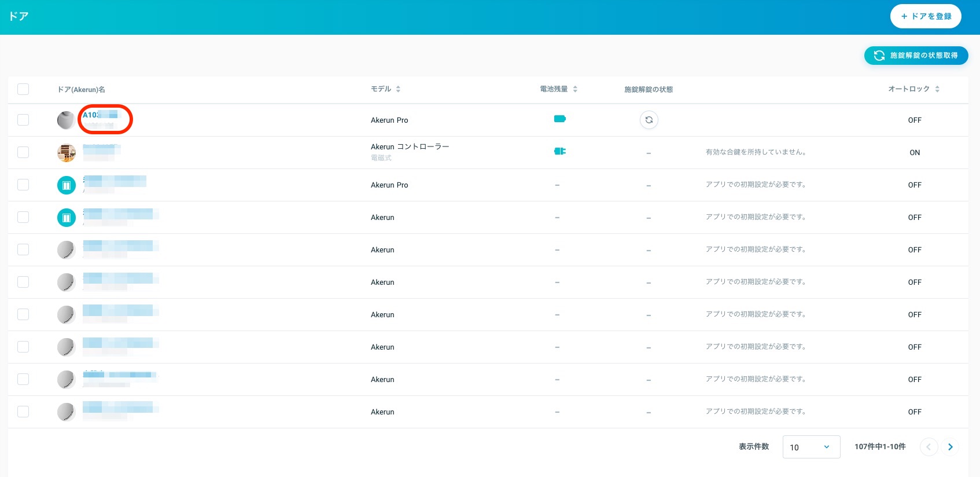980x477 pixels.
Task: Click the full battery icon in the first row
Action: tap(560, 119)
